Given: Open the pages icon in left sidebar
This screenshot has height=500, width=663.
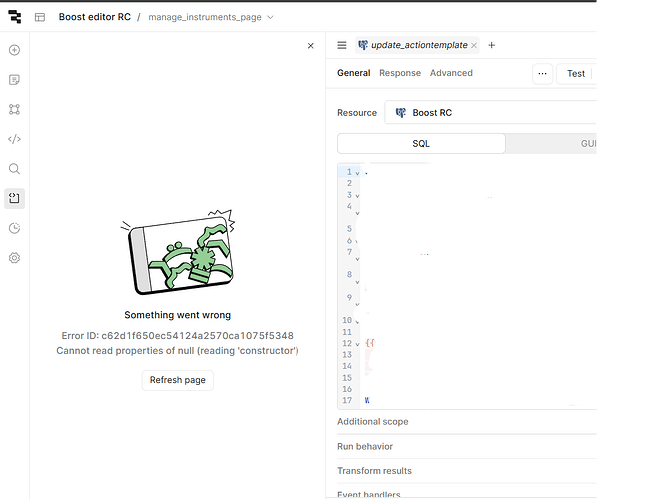Looking at the screenshot, I should click(x=14, y=80).
